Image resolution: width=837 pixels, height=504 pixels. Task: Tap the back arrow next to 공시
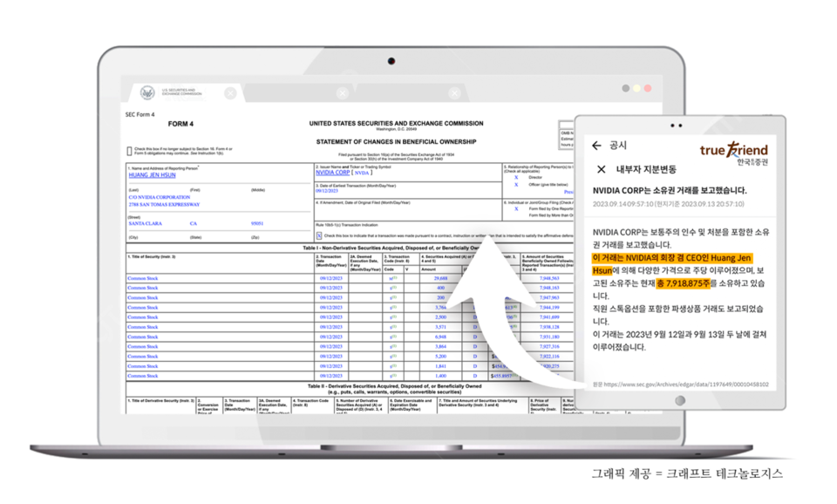point(596,146)
